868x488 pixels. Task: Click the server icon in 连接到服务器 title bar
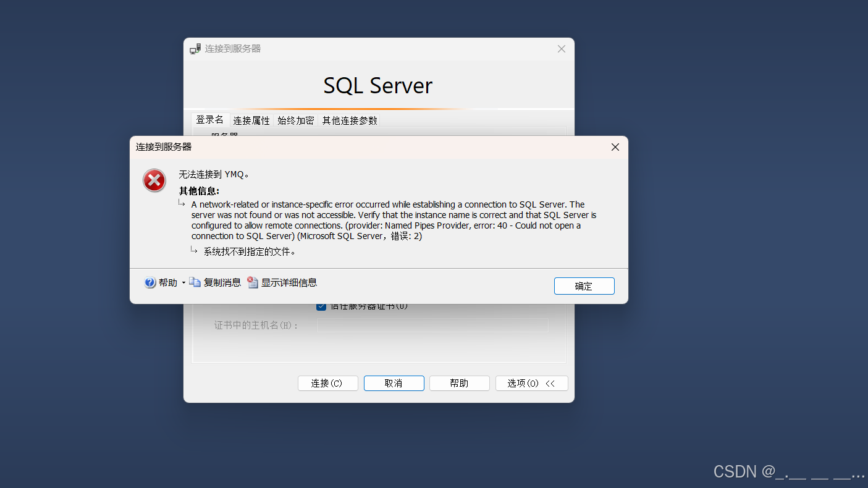pyautogui.click(x=194, y=48)
